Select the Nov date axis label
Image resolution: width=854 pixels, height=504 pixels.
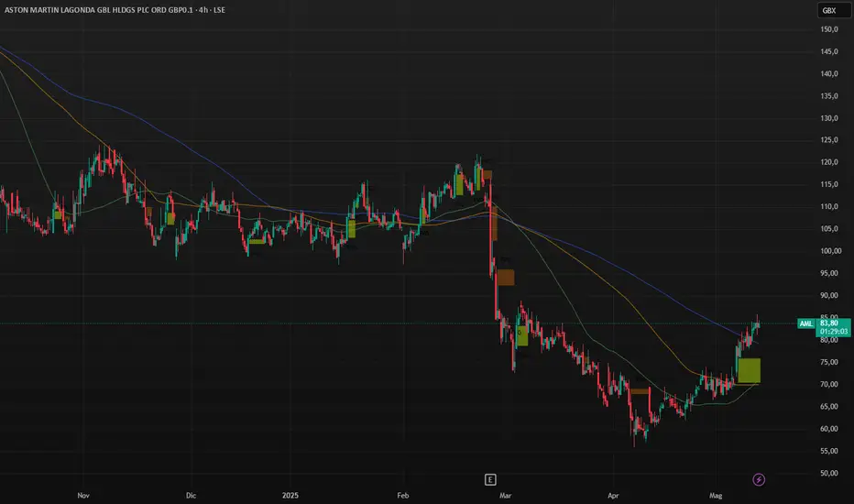tap(83, 495)
